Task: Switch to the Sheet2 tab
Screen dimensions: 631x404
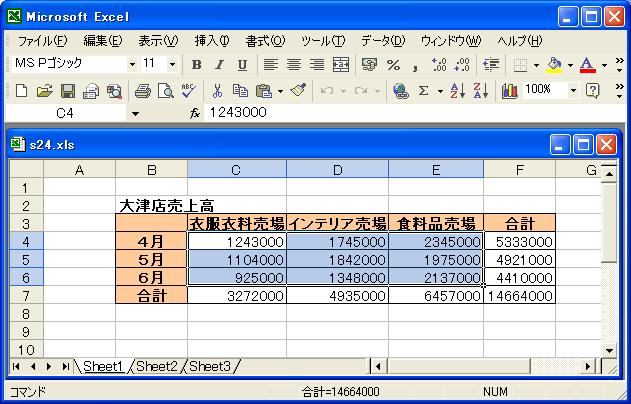Action: pos(157,366)
